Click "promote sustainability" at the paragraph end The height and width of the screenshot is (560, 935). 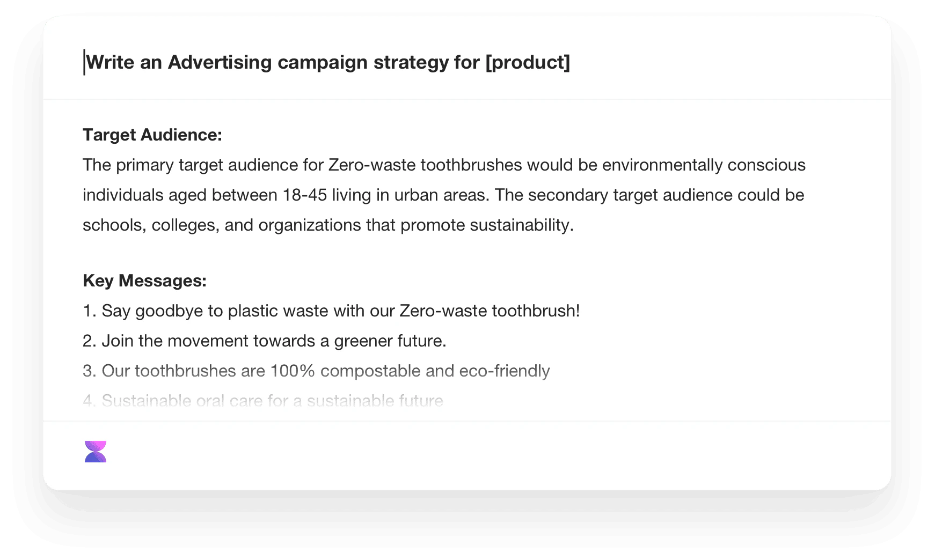coord(486,225)
